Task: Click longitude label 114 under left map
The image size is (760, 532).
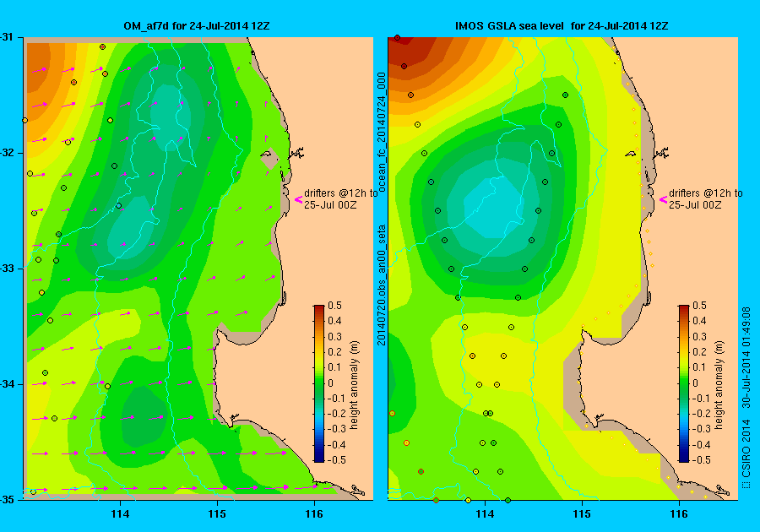Action: 120,514
